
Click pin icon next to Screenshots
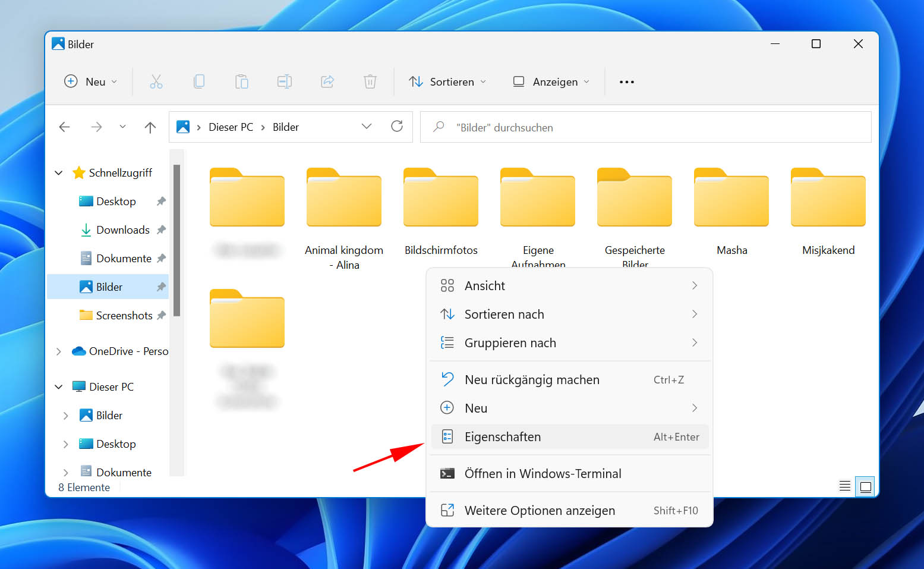pyautogui.click(x=161, y=316)
